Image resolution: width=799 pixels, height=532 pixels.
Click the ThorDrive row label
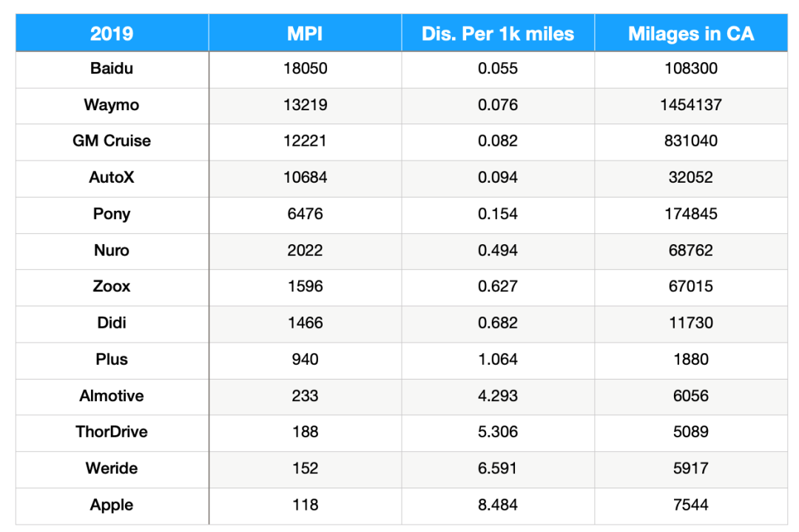112,432
